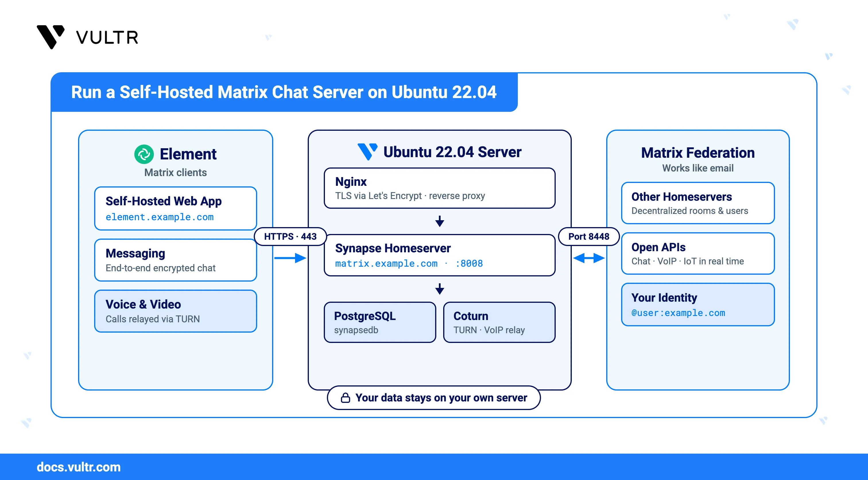Image resolution: width=868 pixels, height=480 pixels.
Task: Select the Your Identity card title
Action: point(664,298)
